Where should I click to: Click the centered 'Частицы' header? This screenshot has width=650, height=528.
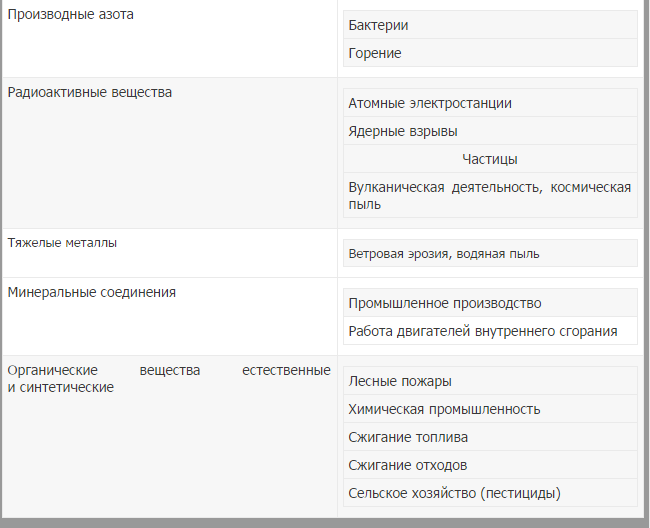tap(490, 159)
